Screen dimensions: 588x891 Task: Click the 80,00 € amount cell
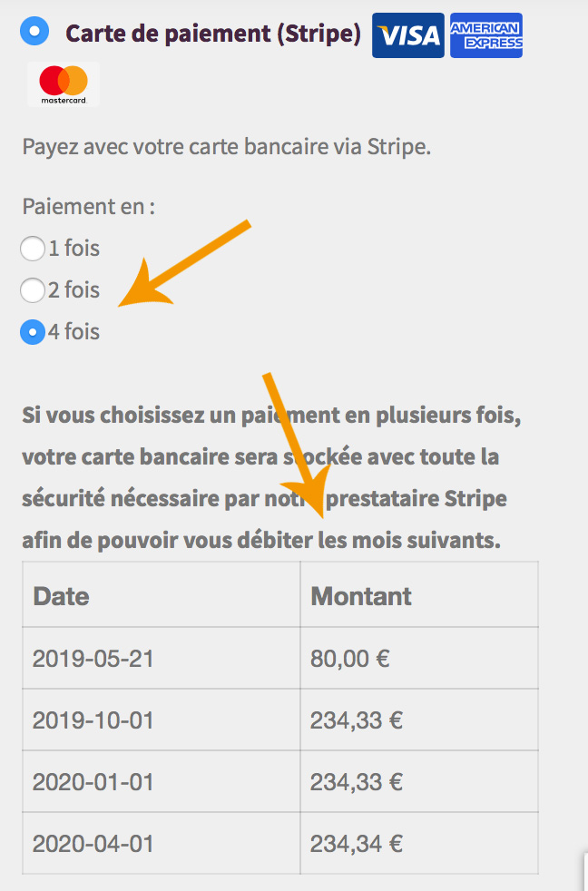pos(419,659)
